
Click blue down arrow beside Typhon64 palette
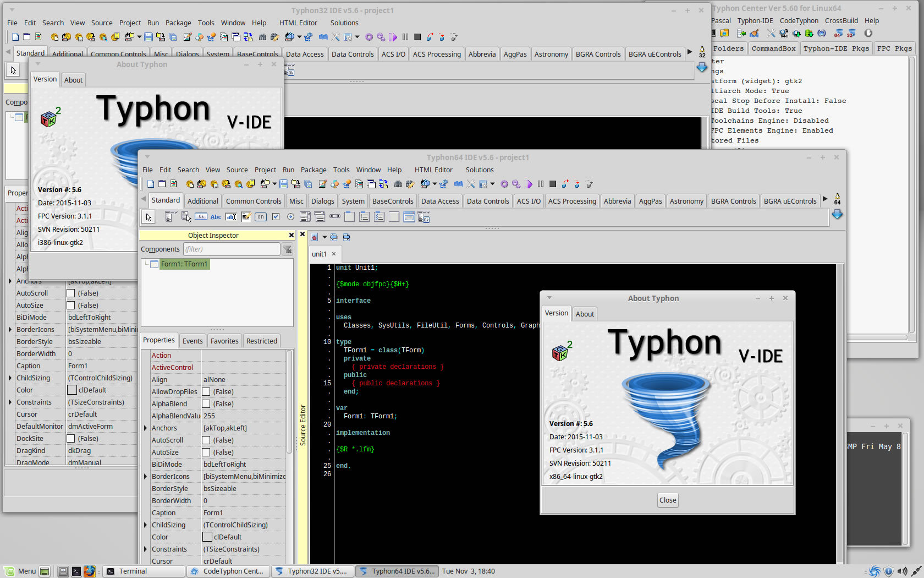click(x=837, y=215)
